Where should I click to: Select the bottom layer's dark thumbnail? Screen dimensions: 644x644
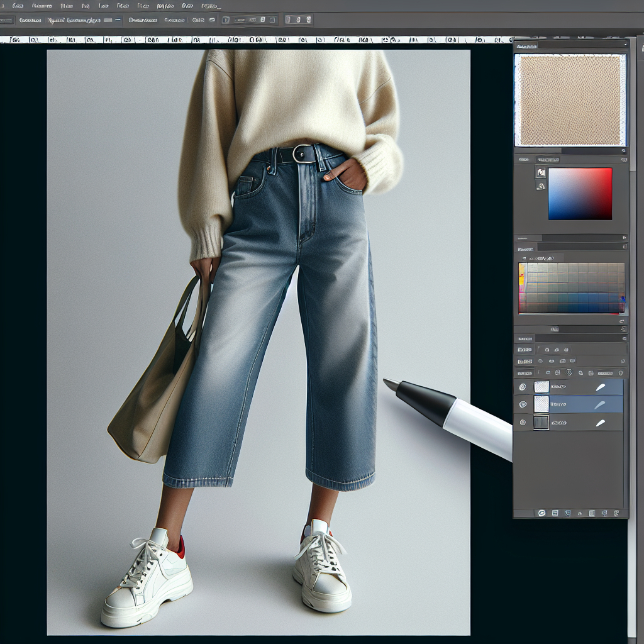(x=541, y=423)
